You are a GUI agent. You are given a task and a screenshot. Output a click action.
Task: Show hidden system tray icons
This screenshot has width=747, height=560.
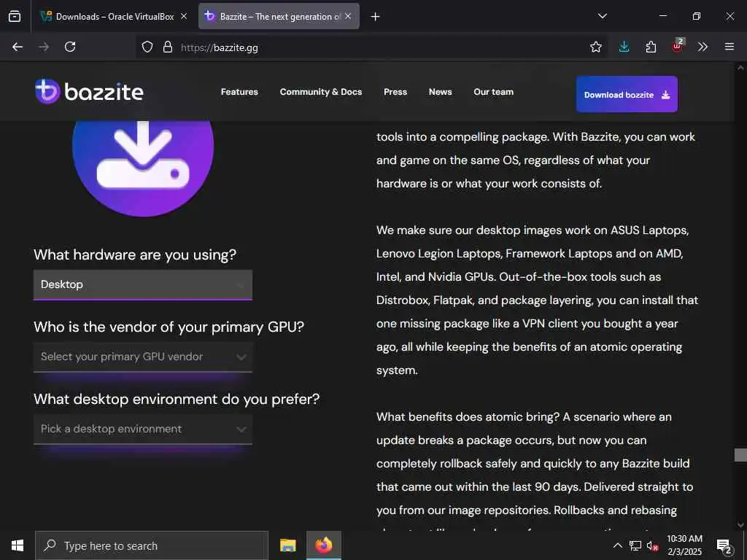pos(617,545)
